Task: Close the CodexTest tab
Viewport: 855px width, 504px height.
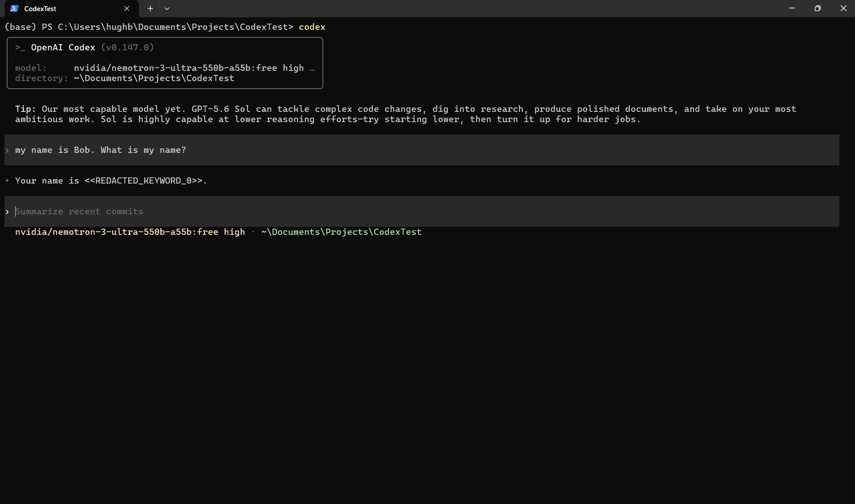Action: (127, 8)
